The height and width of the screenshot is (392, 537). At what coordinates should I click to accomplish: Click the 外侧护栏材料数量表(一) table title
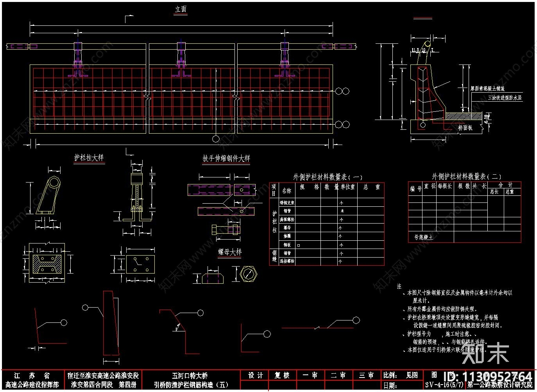point(328,177)
